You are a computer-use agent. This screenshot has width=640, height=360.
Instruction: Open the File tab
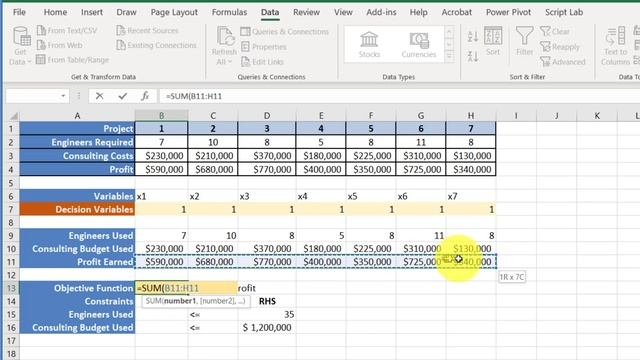19,12
